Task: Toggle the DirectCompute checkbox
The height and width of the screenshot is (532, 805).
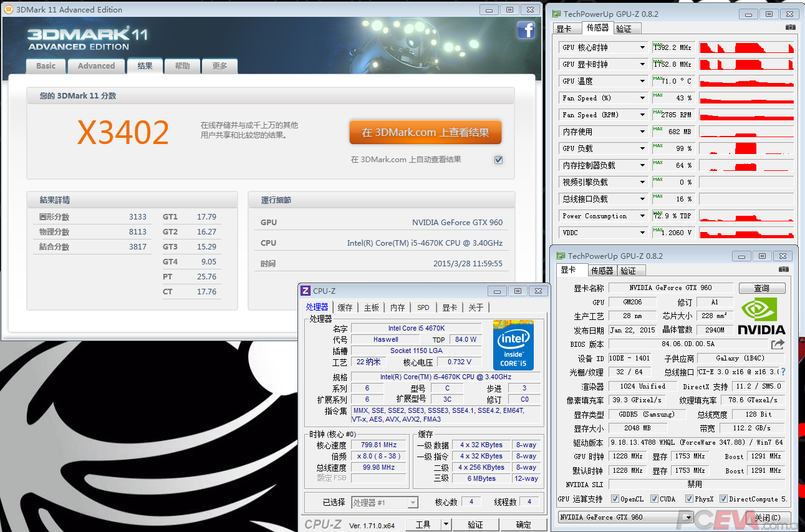Action: click(x=723, y=499)
